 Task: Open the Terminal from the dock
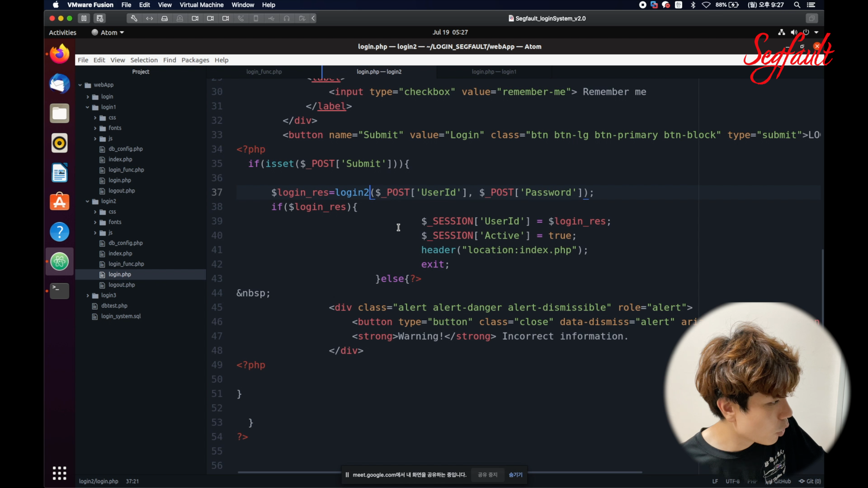point(59,291)
